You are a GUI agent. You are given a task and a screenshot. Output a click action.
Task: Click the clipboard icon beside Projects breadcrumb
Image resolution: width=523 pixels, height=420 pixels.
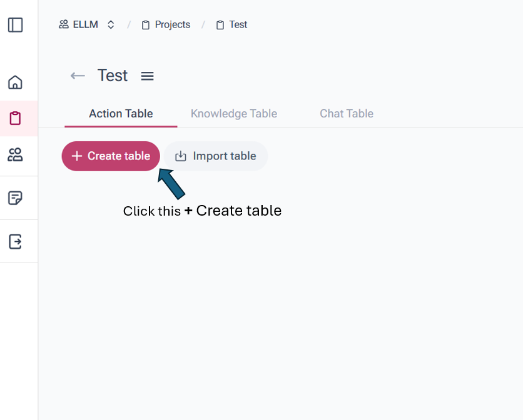[x=146, y=25]
